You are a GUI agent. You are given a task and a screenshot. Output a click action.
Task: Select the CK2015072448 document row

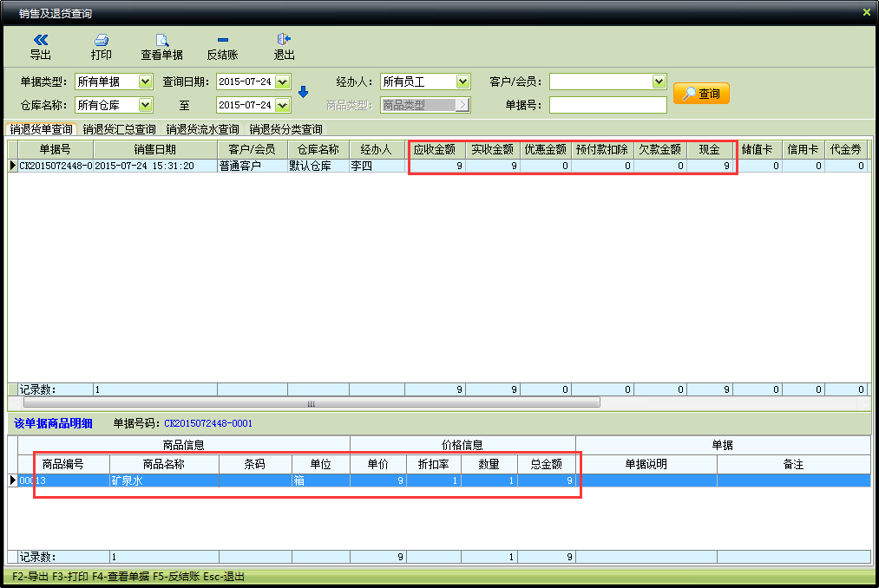(56, 166)
